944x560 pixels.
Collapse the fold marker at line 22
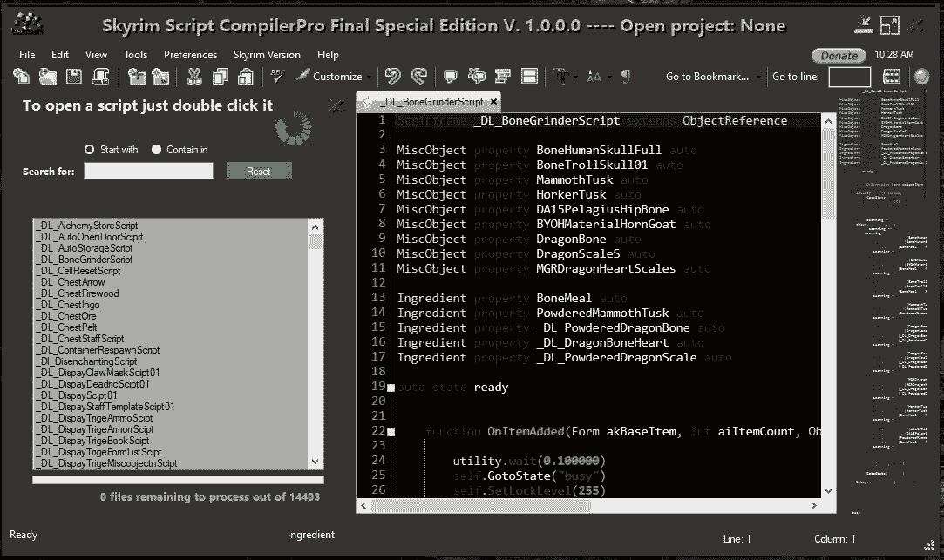(x=391, y=432)
